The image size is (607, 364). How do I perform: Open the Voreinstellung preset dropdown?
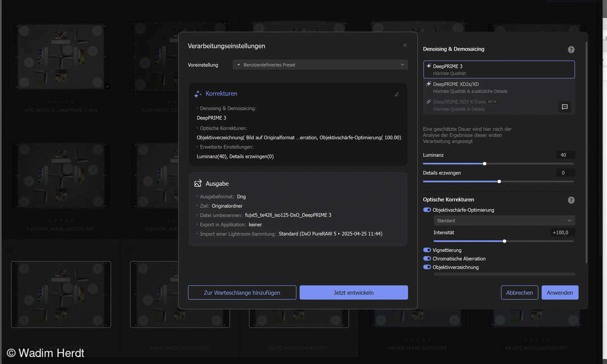(x=320, y=65)
